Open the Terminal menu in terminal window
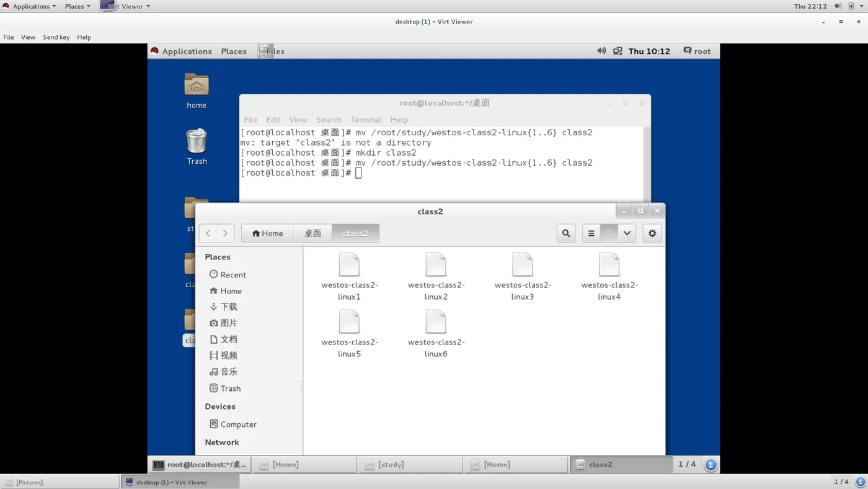Viewport: 868px width, 489px height. [366, 120]
